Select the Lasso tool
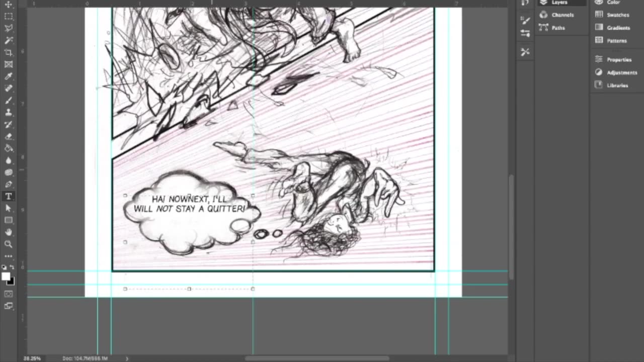644x362 pixels. [9, 28]
